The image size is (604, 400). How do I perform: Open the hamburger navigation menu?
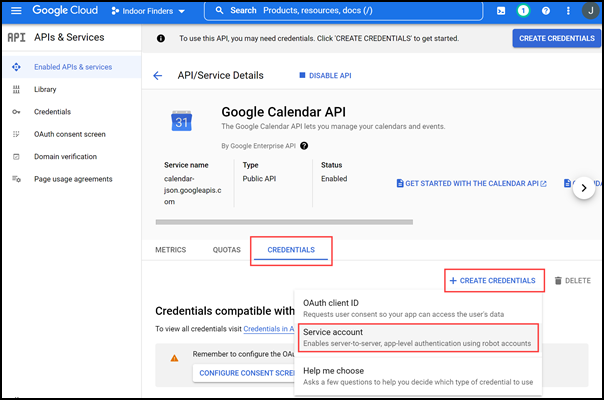coord(16,10)
